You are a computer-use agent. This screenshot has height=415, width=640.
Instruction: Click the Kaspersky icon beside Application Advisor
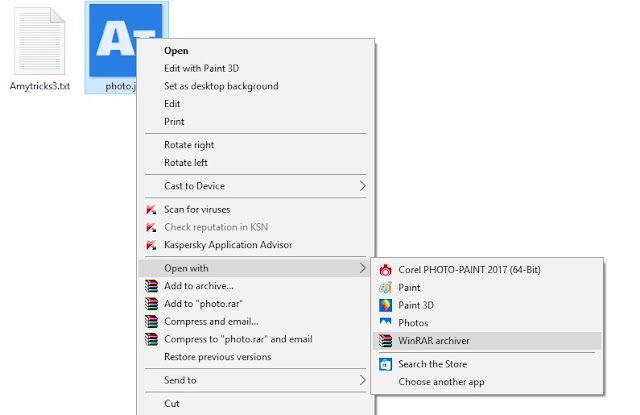[x=151, y=245]
